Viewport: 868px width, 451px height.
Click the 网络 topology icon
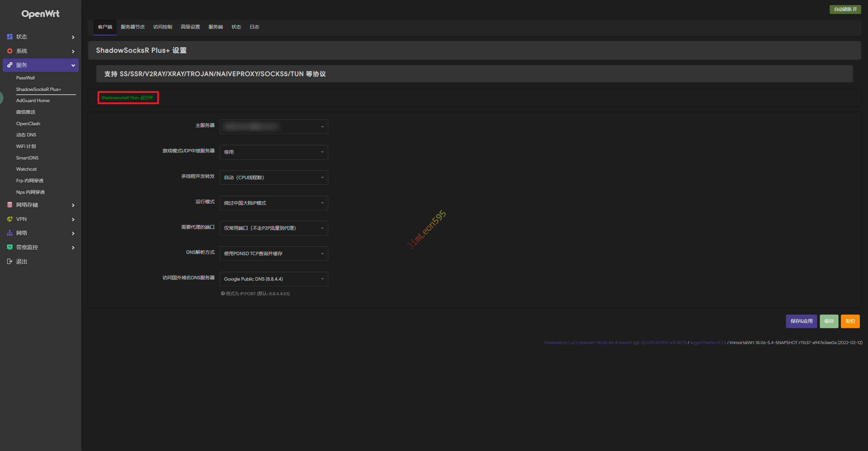point(10,233)
